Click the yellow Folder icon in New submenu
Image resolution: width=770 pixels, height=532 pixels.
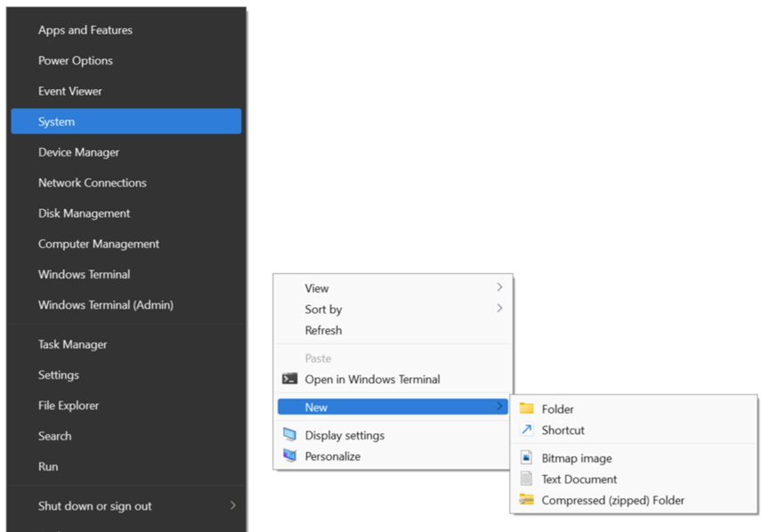coord(526,408)
